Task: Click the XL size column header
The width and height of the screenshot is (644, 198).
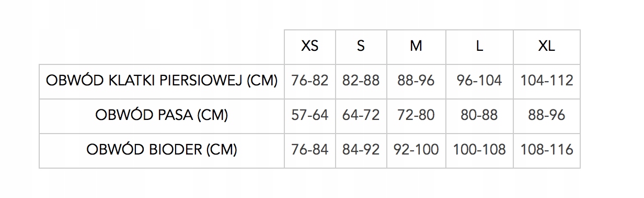Action: [x=547, y=46]
